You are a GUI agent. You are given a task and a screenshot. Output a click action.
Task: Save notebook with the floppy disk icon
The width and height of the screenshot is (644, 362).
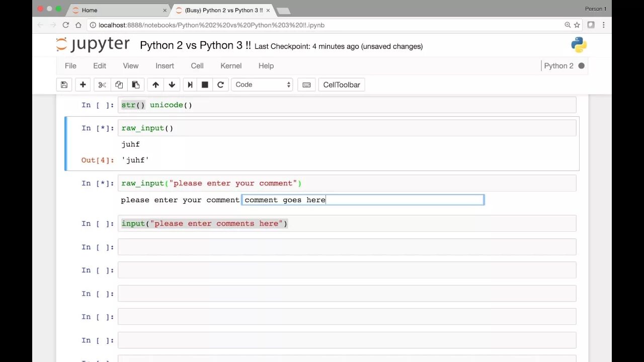tap(64, 84)
